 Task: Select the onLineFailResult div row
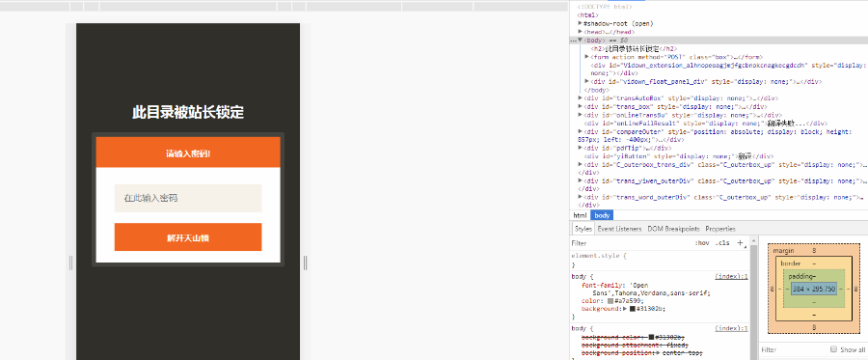[706, 123]
